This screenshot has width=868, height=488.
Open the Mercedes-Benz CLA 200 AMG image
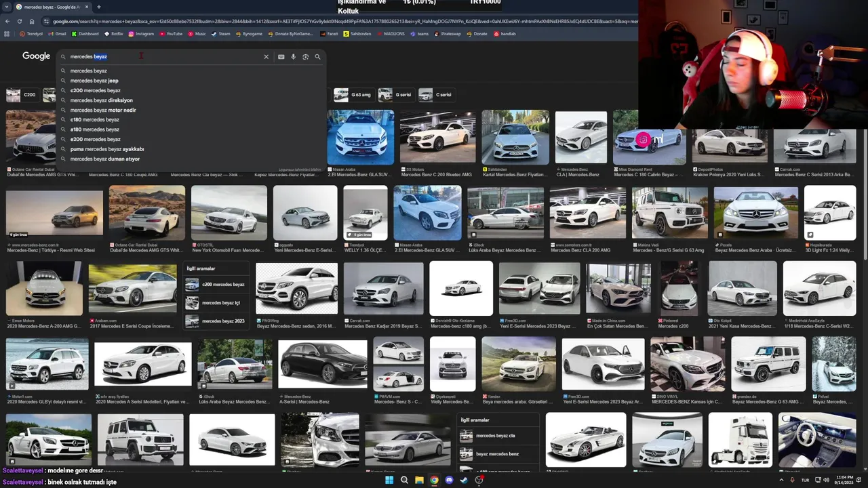click(587, 213)
